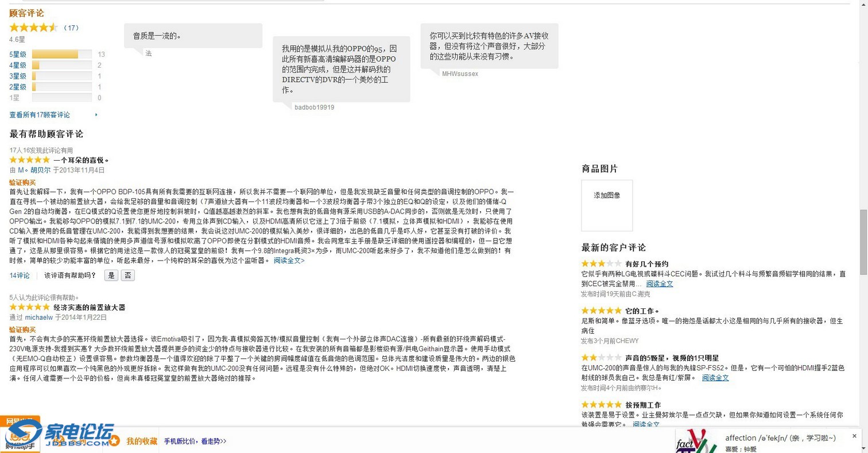Click heading 最有帮助顾客评论
This screenshot has height=453, width=868.
tap(46, 134)
